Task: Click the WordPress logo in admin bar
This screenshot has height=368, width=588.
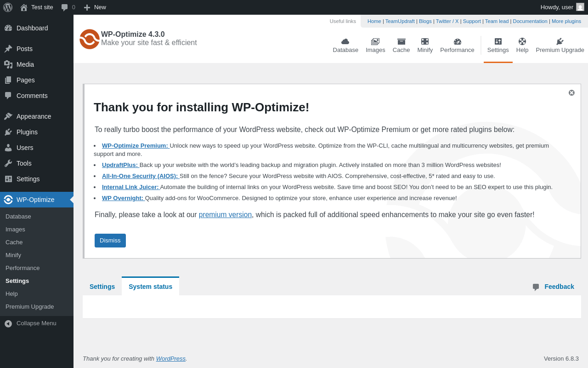Action: [8, 7]
